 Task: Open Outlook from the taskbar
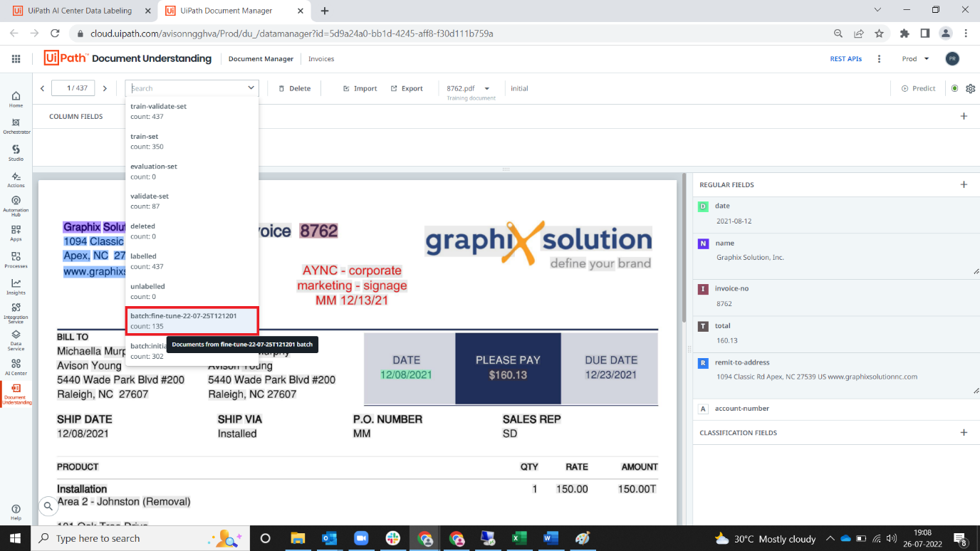[329, 538]
